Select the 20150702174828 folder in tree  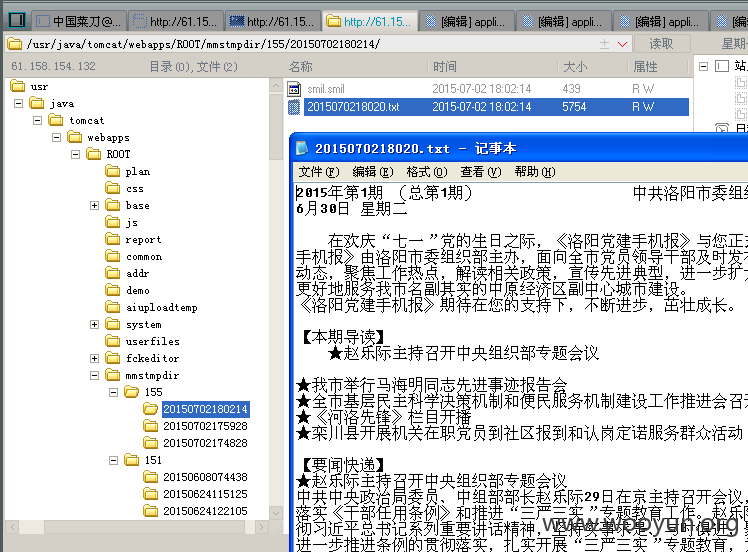[x=205, y=443]
